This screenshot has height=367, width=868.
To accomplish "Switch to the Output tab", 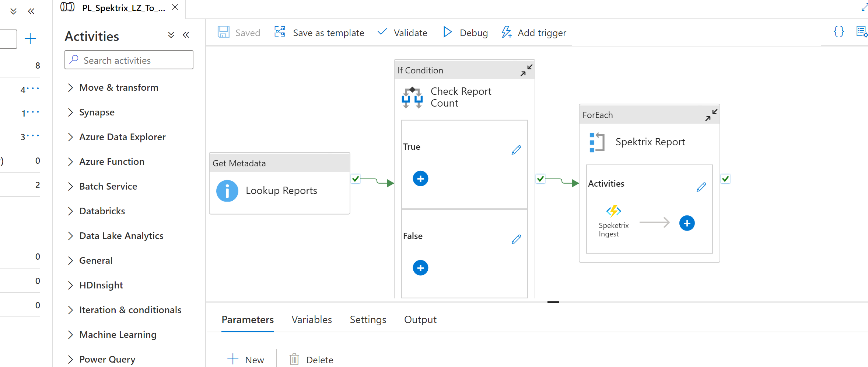I will [x=420, y=320].
